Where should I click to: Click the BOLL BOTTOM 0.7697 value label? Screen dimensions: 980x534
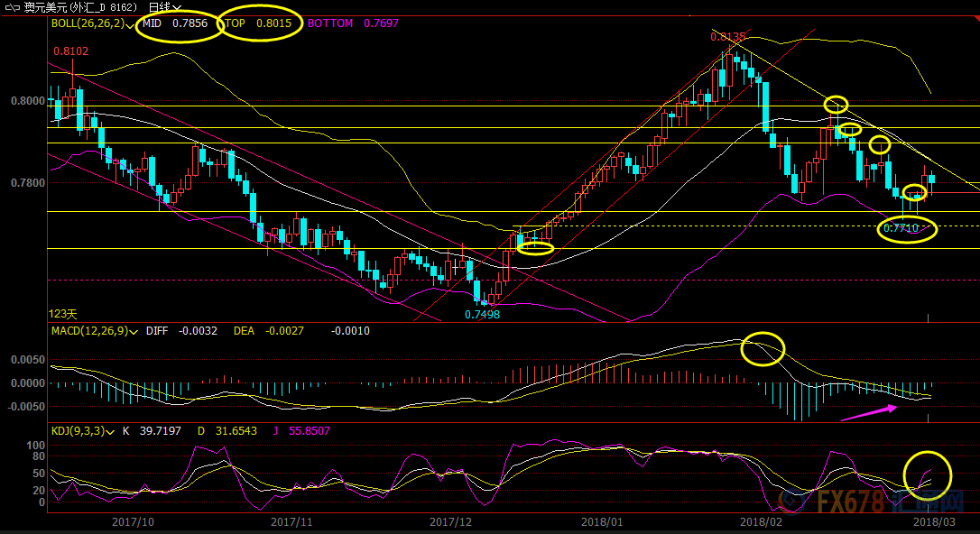click(353, 23)
